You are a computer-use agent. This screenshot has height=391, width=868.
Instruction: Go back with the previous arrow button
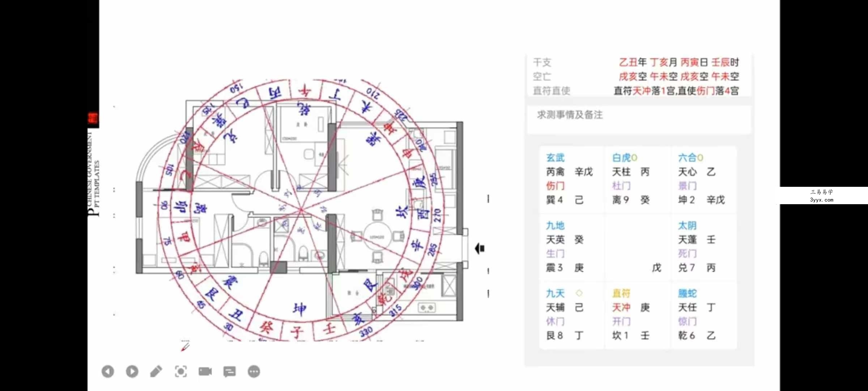pos(108,371)
